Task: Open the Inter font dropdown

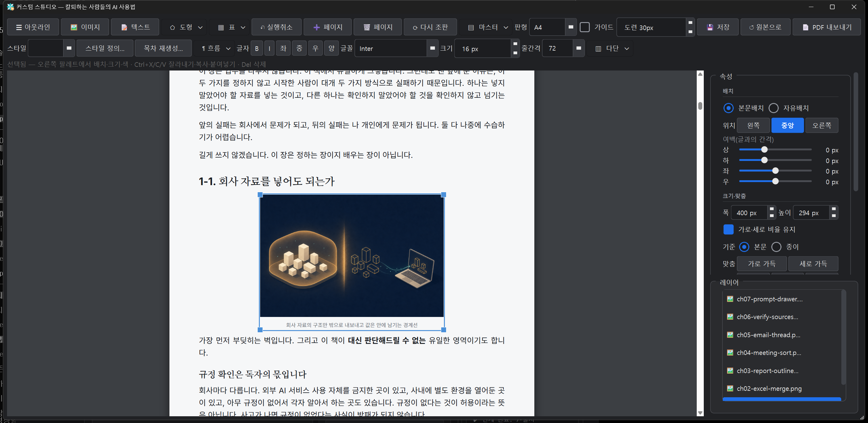Action: coord(396,48)
